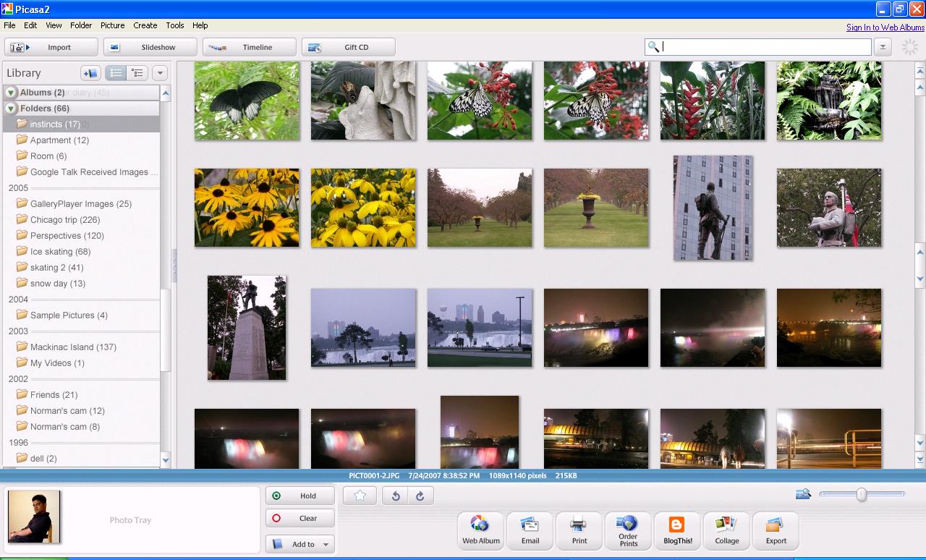
Task: Open the Picture menu
Action: 112,25
